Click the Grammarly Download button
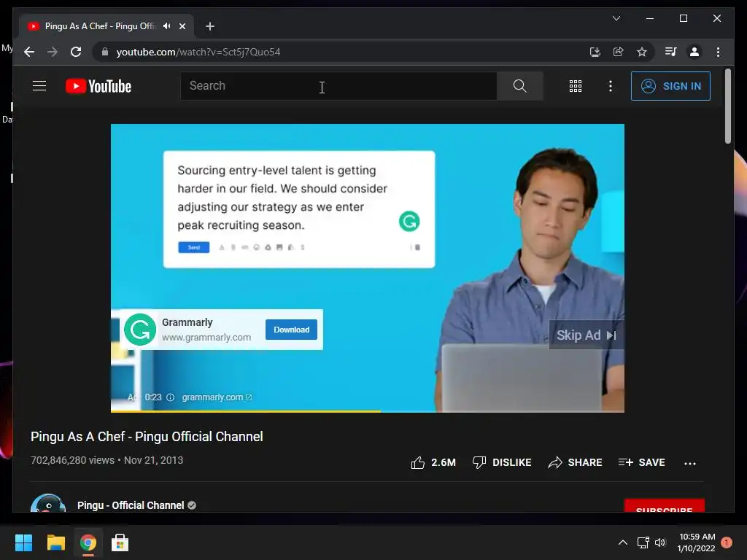747x560 pixels. pyautogui.click(x=291, y=330)
